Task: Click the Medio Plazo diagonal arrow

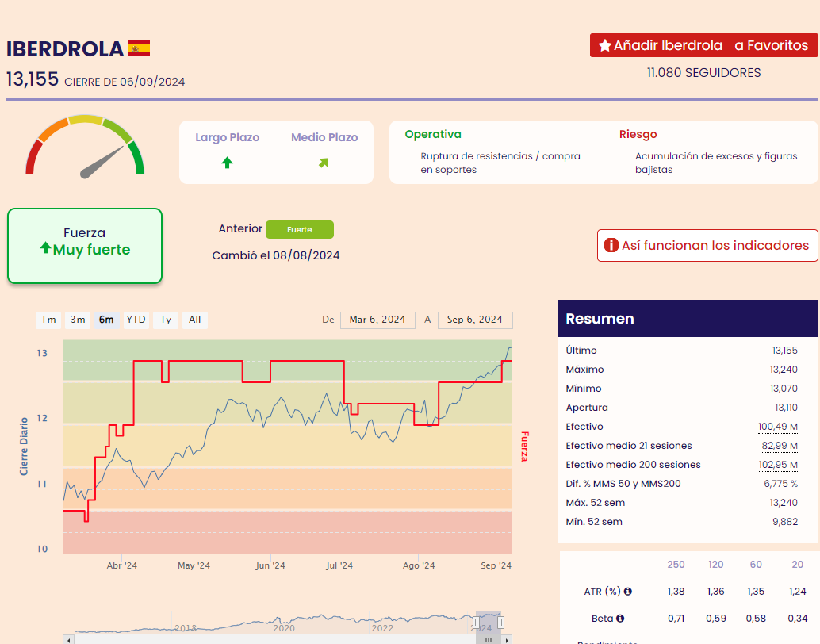Action: (x=324, y=163)
